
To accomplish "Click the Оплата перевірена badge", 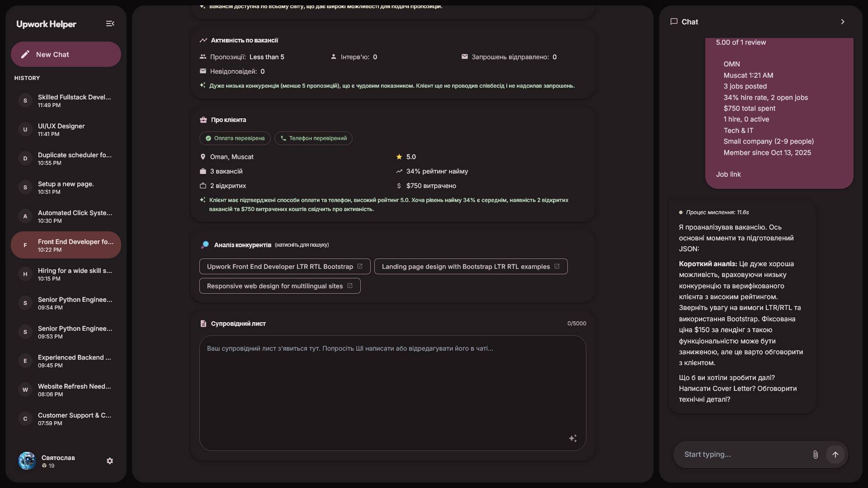I will tap(235, 138).
